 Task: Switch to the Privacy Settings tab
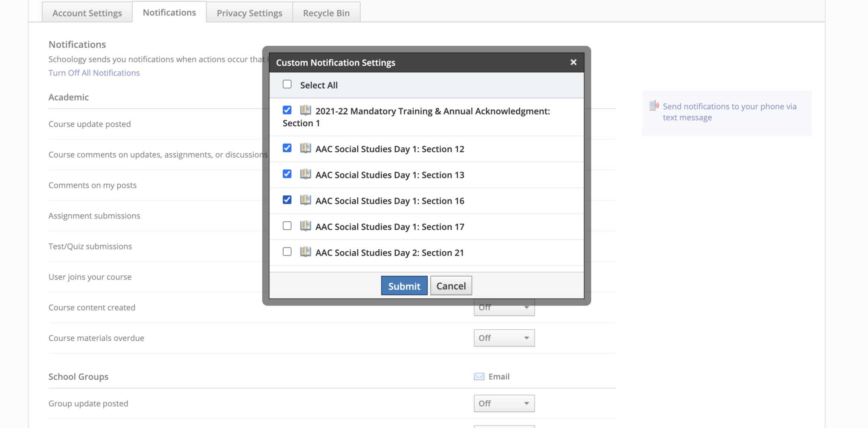[249, 13]
